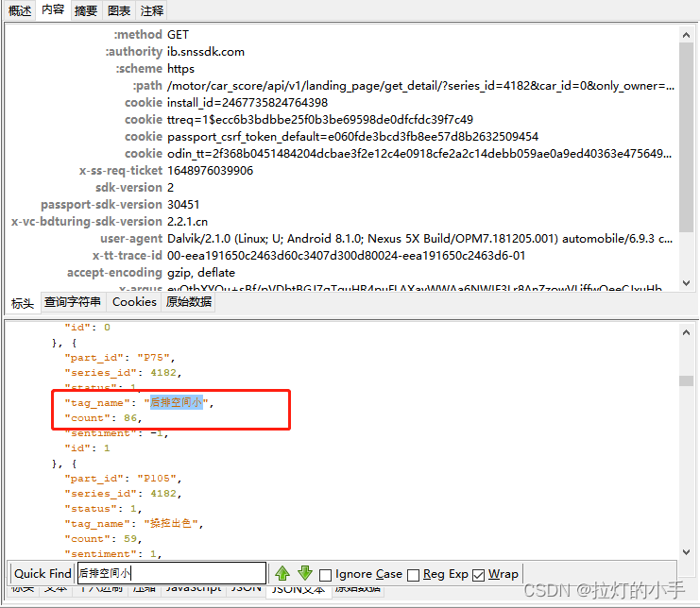700x608 pixels.
Task: Click the "part_id": "P75" JSON line
Action: pos(120,358)
